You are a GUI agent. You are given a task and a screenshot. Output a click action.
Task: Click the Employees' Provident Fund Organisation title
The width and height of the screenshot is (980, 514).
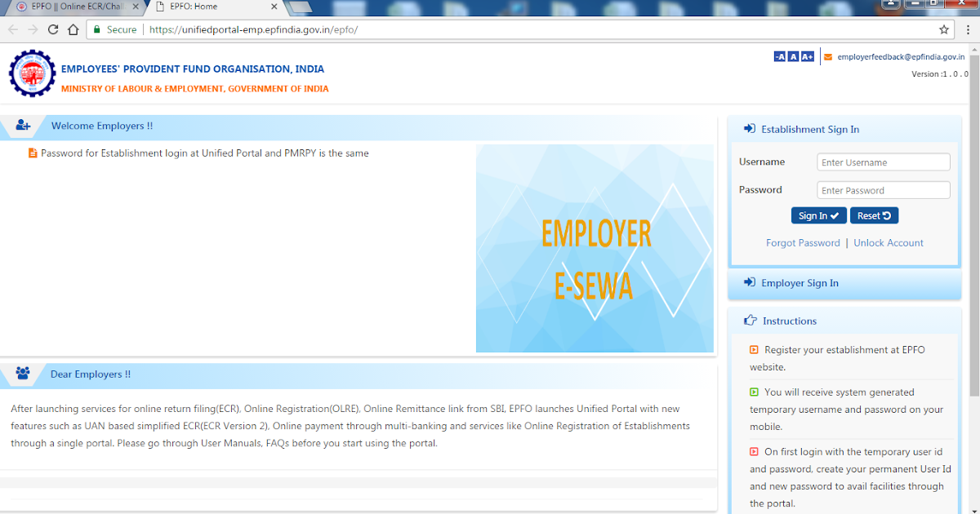pos(193,69)
